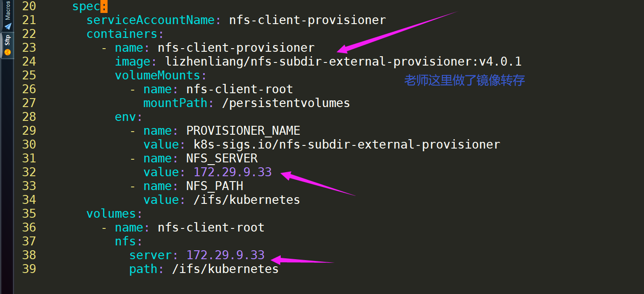Click the paper plane Macros icon
The image size is (644, 294).
pos(8,26)
